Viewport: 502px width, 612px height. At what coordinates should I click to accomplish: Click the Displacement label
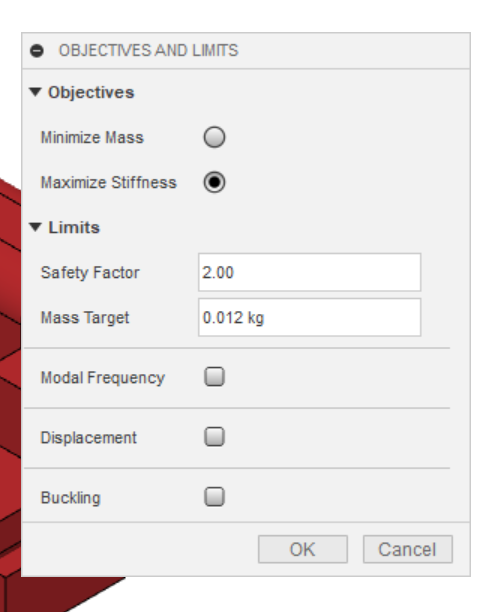[x=89, y=438]
